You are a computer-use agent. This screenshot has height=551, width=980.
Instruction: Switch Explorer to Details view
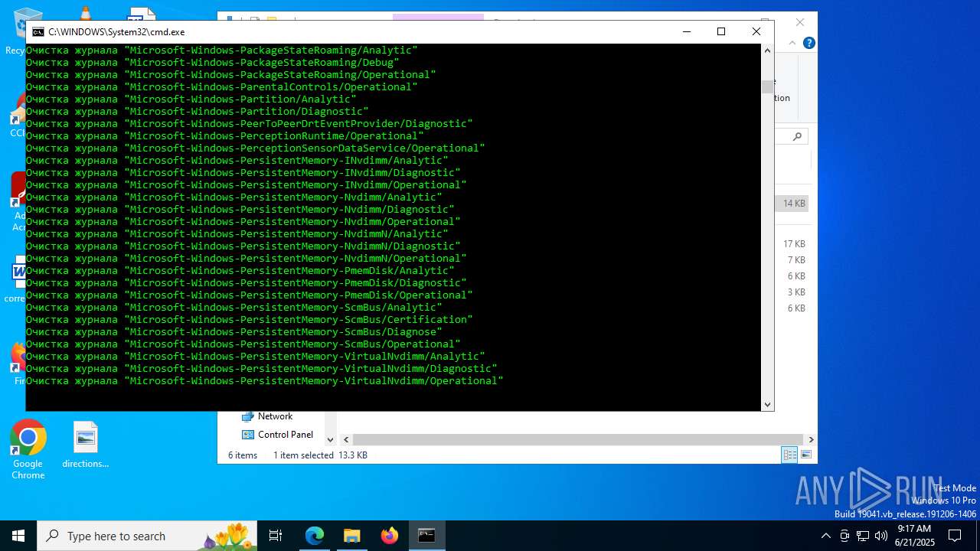(x=789, y=455)
